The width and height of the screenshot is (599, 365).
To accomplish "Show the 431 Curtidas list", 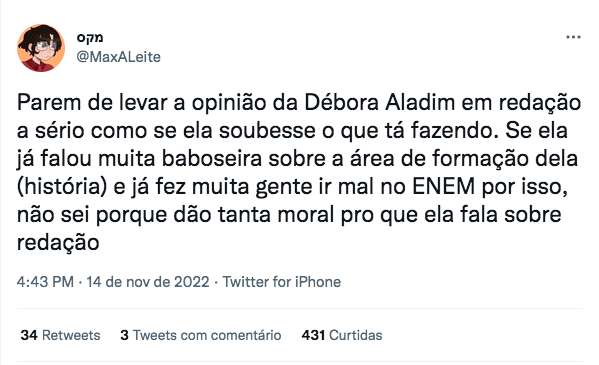I will tap(342, 335).
